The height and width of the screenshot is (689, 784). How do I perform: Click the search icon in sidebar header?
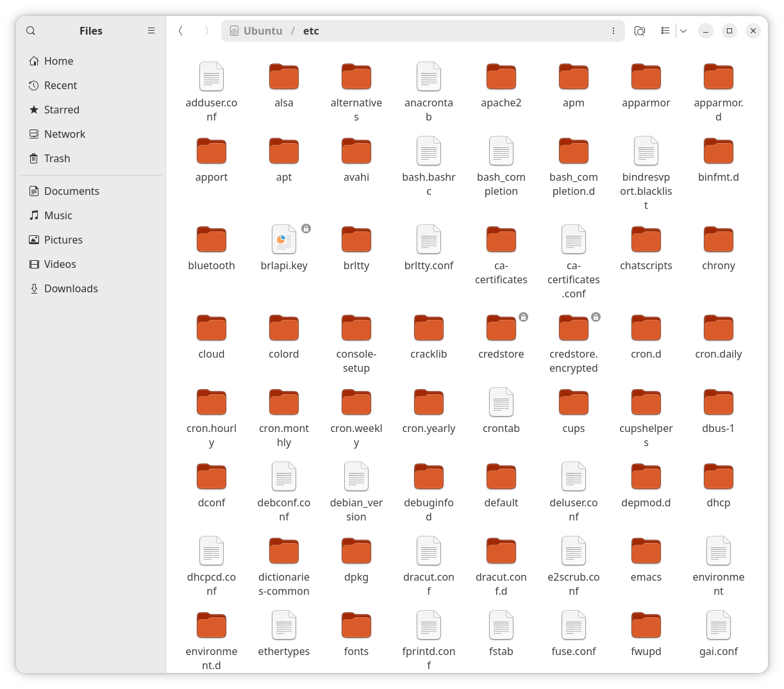pos(31,31)
